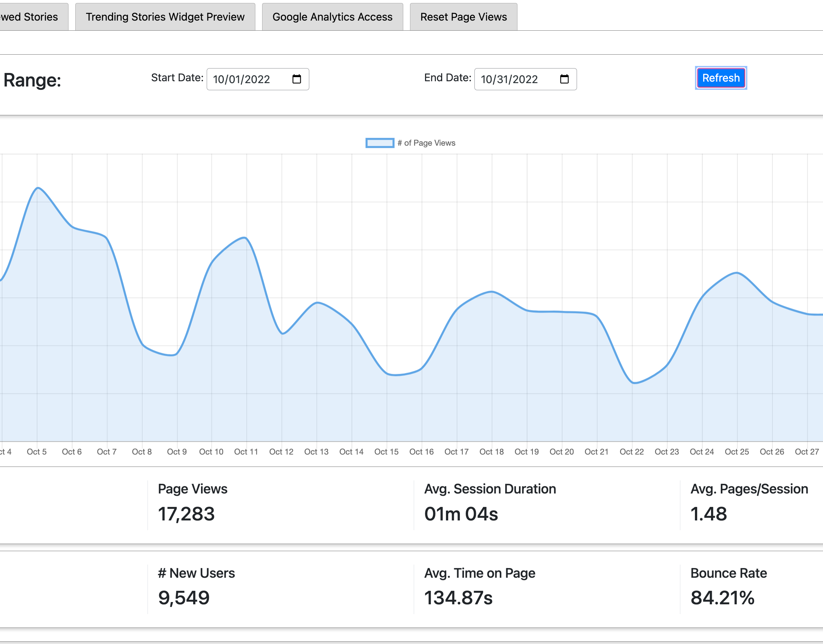This screenshot has width=823, height=644.
Task: Click the # New Users heading
Action: 197,573
